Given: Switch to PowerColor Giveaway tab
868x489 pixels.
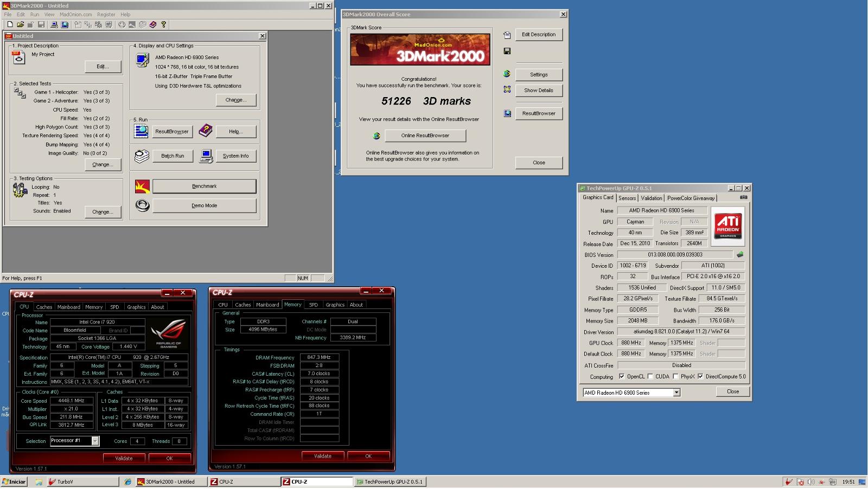Looking at the screenshot, I should pyautogui.click(x=691, y=198).
